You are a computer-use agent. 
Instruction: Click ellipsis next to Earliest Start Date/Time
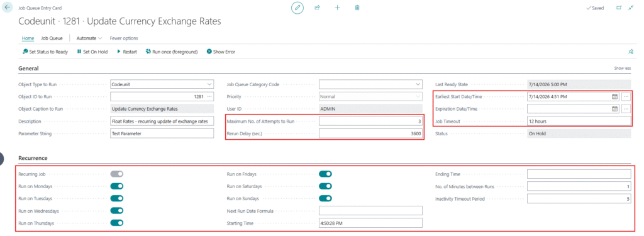[626, 97]
